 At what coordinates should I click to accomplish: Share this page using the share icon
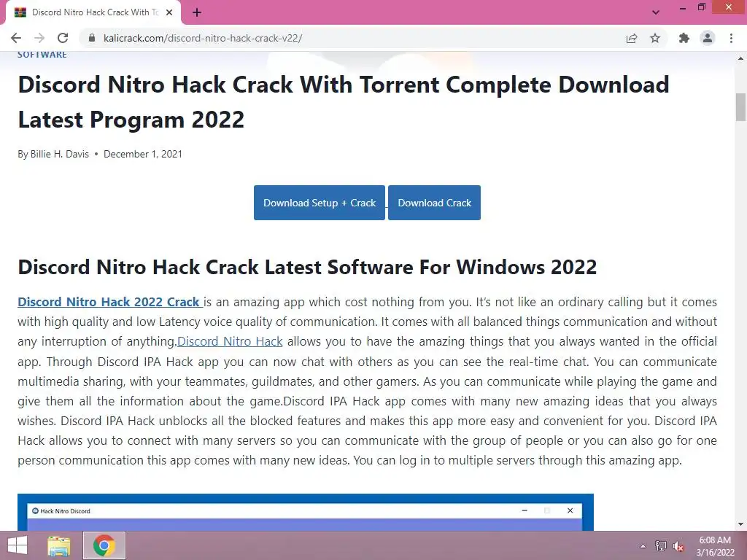point(632,38)
